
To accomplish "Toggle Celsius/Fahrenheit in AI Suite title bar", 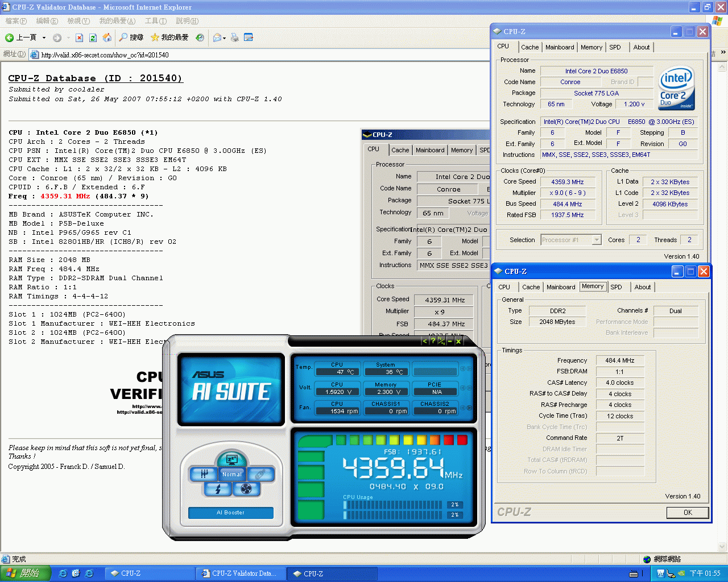I will click(441, 341).
